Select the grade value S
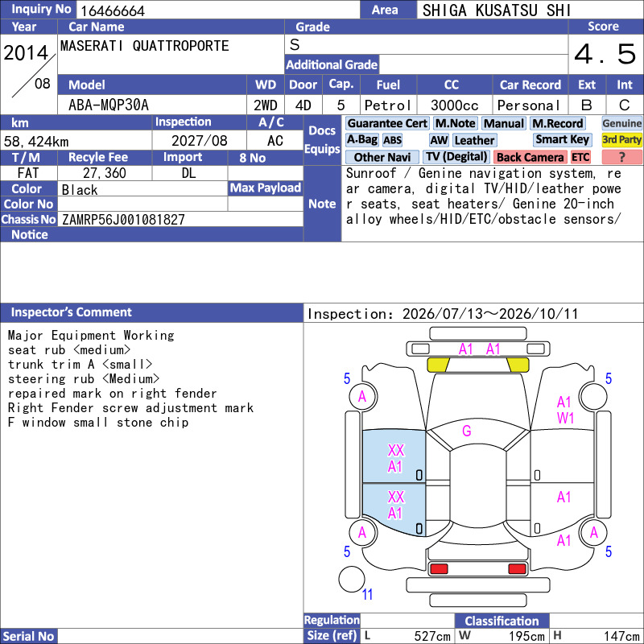Viewport: 644px width, 644px height. (x=295, y=44)
